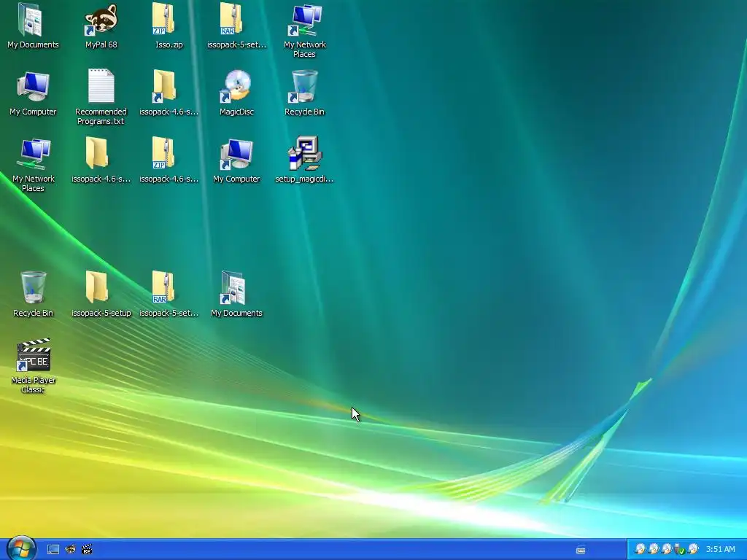The image size is (747, 560).
Task: Click Show Desktop in Quick Launch
Action: (53, 550)
